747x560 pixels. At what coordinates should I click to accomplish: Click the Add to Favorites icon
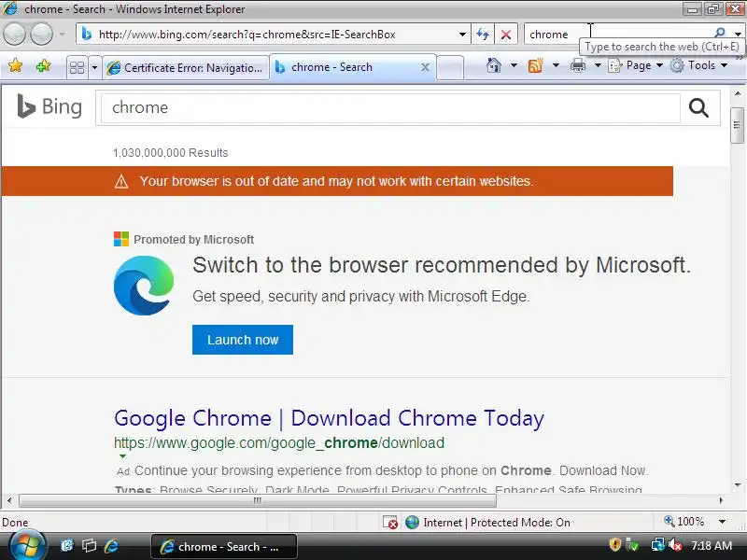pyautogui.click(x=43, y=65)
